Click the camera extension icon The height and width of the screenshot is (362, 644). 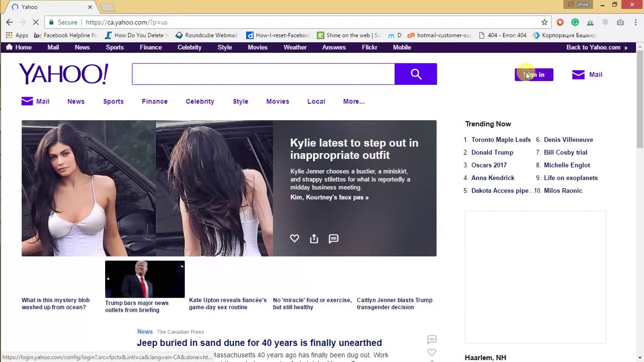click(620, 22)
